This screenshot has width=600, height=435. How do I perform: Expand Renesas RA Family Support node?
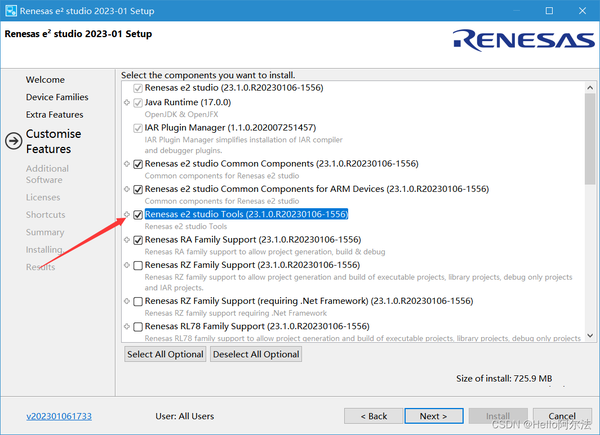[127, 239]
